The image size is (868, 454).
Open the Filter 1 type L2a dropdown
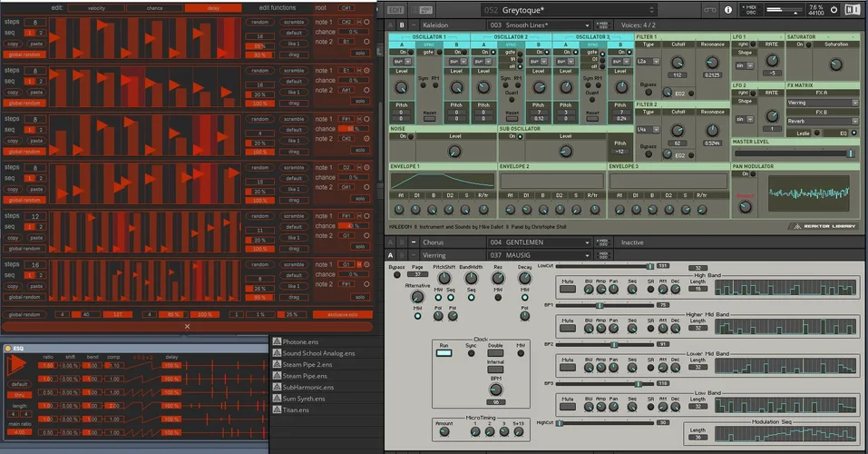pyautogui.click(x=648, y=60)
